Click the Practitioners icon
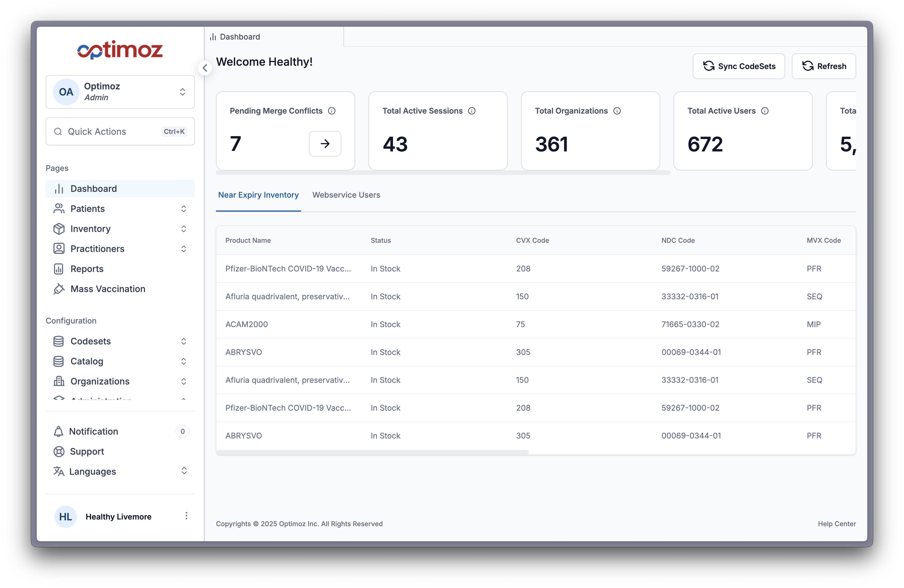904x588 pixels. point(59,249)
